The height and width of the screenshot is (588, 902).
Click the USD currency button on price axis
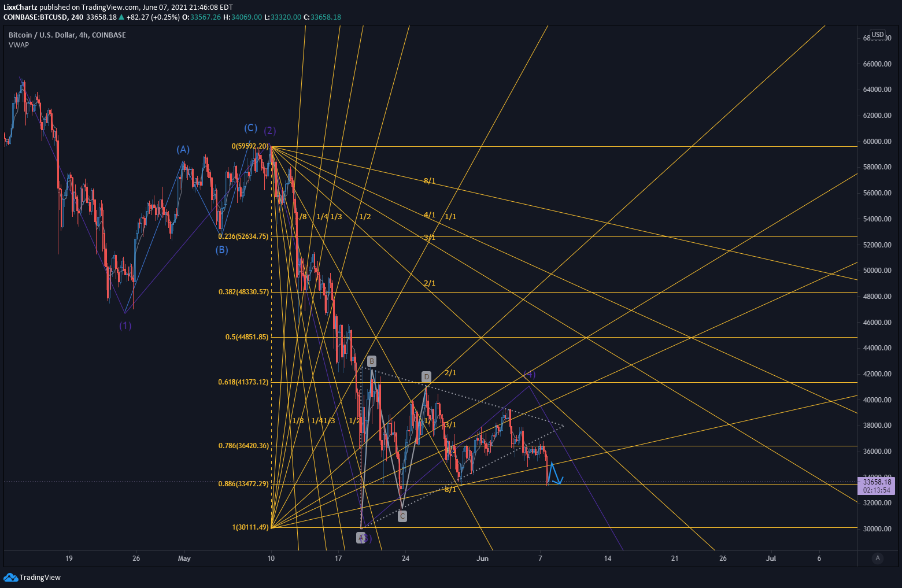(x=878, y=35)
